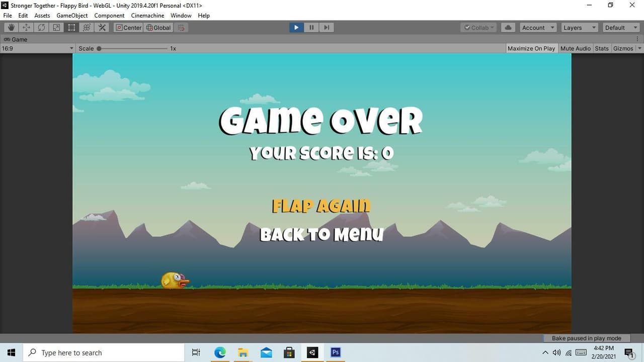Viewport: 644px width, 362px height.
Task: Toggle Global handle rotation button
Action: (x=158, y=28)
